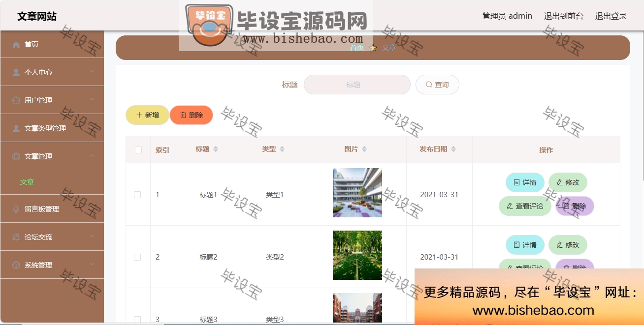
Task: Click the bell icon beside 论坛交流
Action: coord(16,237)
